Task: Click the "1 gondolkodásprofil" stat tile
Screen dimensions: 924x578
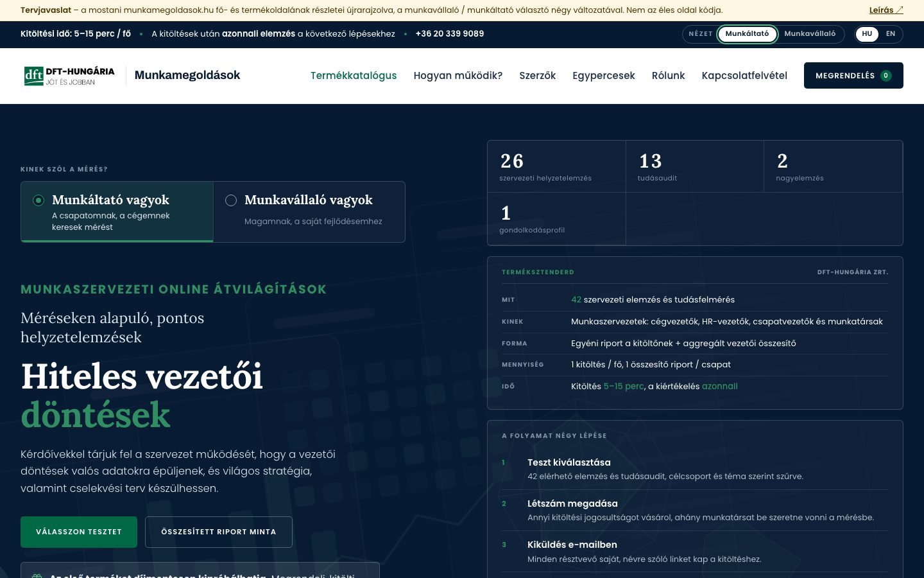Action: [x=557, y=219]
